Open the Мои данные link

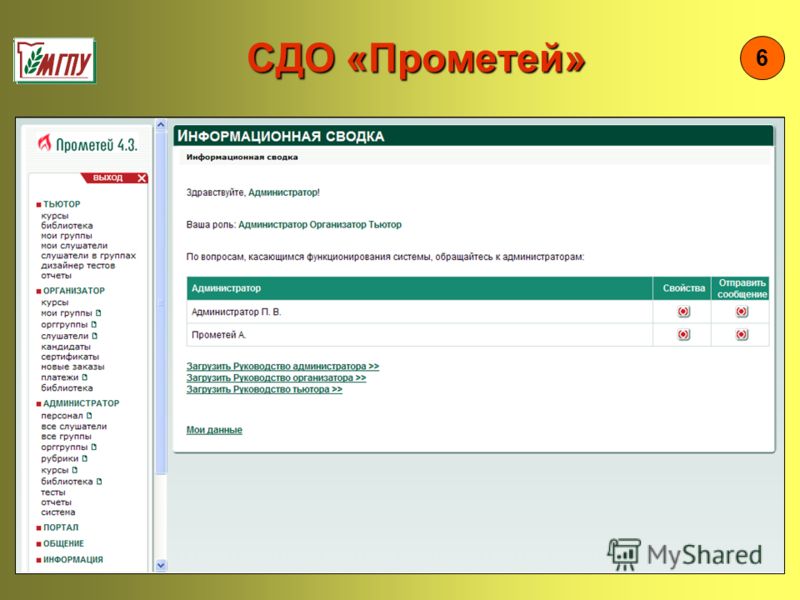coord(214,430)
